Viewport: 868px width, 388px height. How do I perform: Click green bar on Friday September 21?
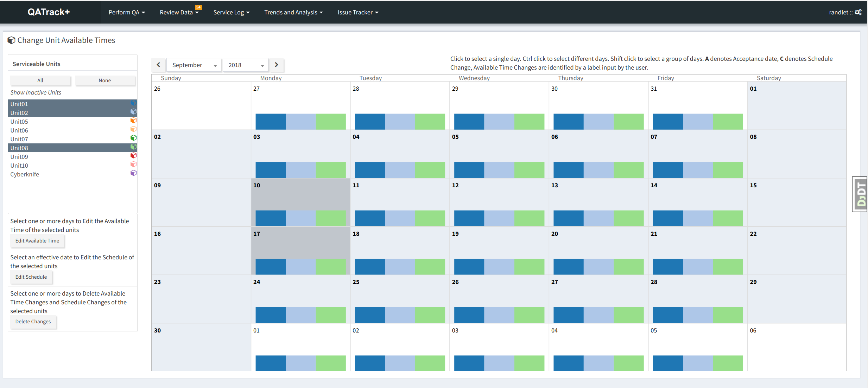click(728, 267)
